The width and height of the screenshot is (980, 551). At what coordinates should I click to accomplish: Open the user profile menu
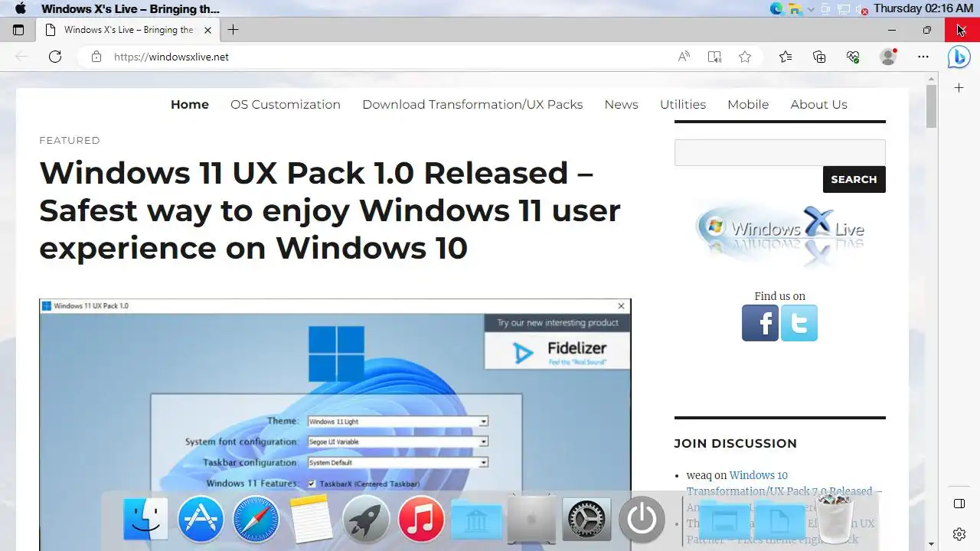pos(888,57)
